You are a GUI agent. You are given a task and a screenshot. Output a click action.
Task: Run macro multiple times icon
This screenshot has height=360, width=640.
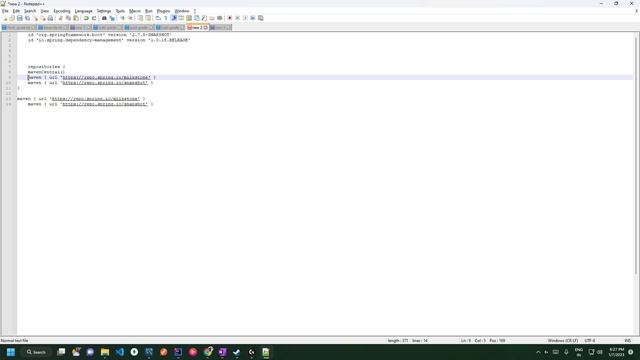pyautogui.click(x=253, y=18)
